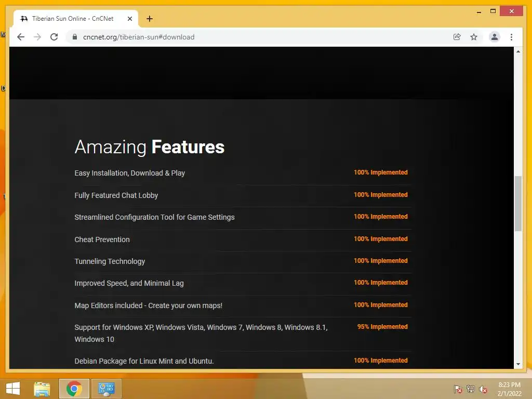The height and width of the screenshot is (399, 532).
Task: Click '100% Implemented' beside Easy Installation
Action: [381, 172]
